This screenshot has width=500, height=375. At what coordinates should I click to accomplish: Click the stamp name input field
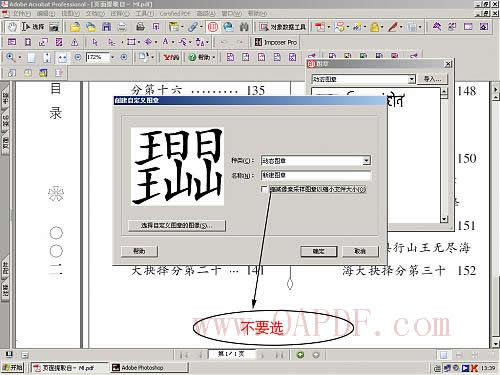[x=316, y=175]
